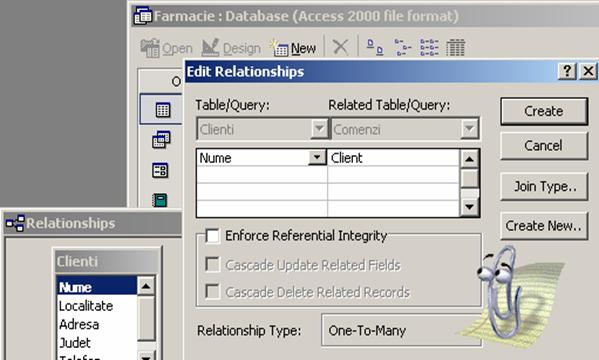Select the Forms object icon in sidebar

160,170
